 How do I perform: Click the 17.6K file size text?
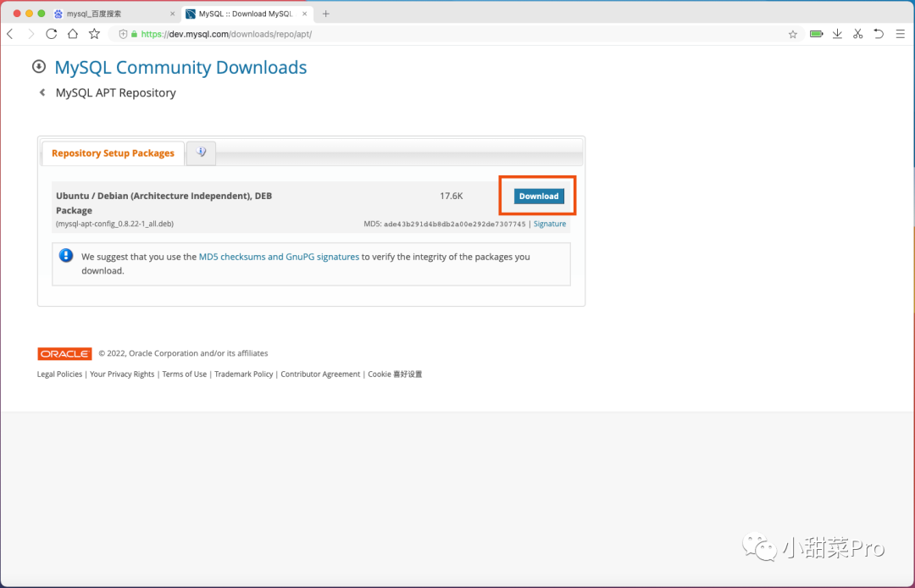pos(451,196)
